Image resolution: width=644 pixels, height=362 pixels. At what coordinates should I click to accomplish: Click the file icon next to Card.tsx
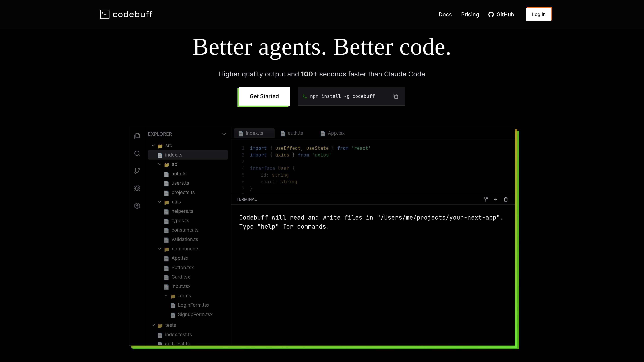point(166,278)
